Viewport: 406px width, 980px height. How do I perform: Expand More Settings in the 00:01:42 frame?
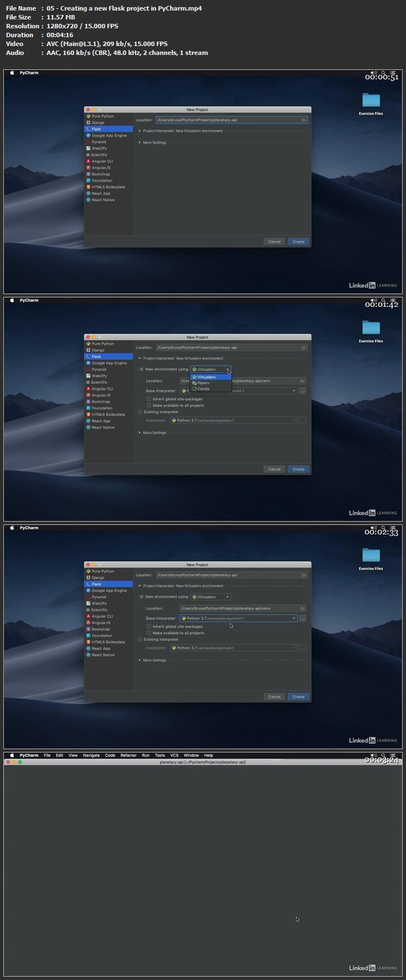click(x=140, y=433)
